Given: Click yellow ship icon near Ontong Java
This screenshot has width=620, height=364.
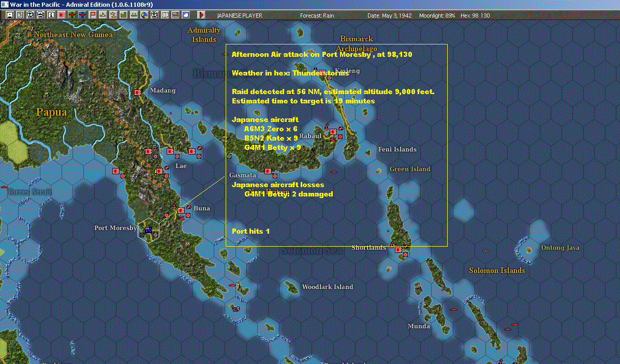Looking at the screenshot, I should (486, 251).
